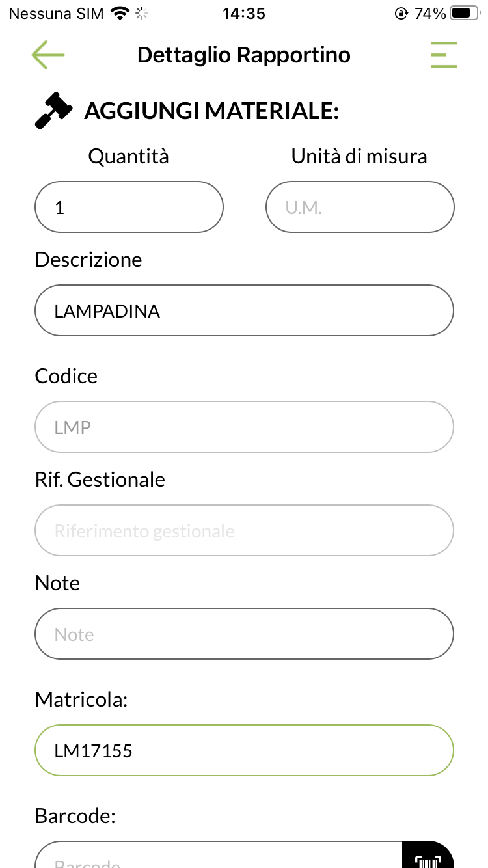The image size is (488, 868).
Task: Tap the Matricola label
Action: click(x=81, y=699)
